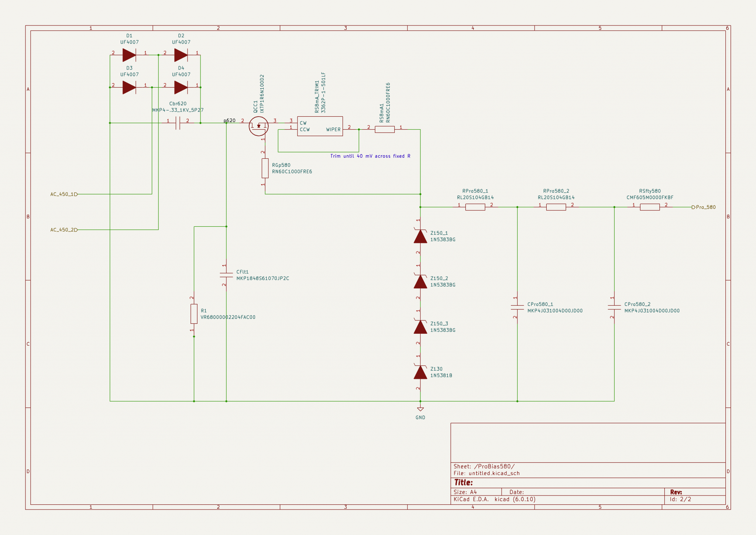The height and width of the screenshot is (535, 756).
Task: Click the Pro_580 output label
Action: coord(704,207)
